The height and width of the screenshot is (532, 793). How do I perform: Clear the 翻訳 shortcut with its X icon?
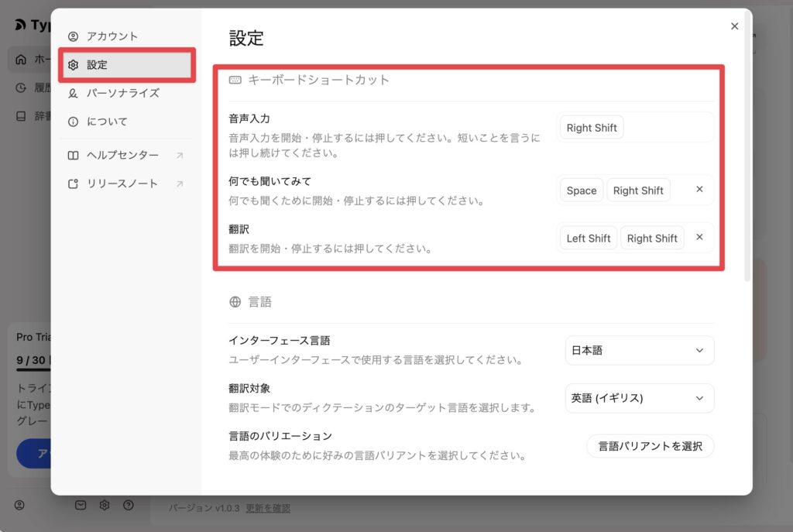click(x=699, y=238)
